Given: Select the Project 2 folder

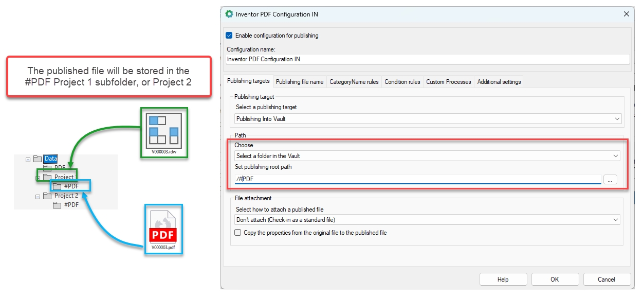Looking at the screenshot, I should click(66, 196).
